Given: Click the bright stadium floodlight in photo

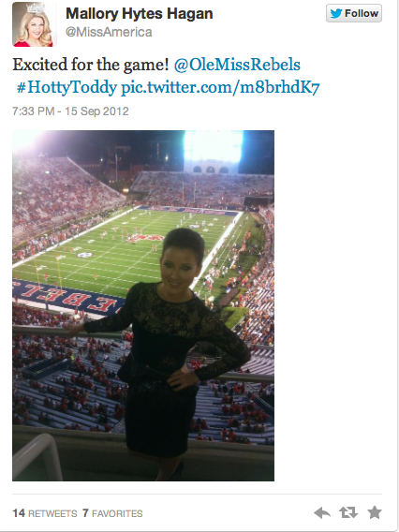Looking at the screenshot, I should 213,146.
